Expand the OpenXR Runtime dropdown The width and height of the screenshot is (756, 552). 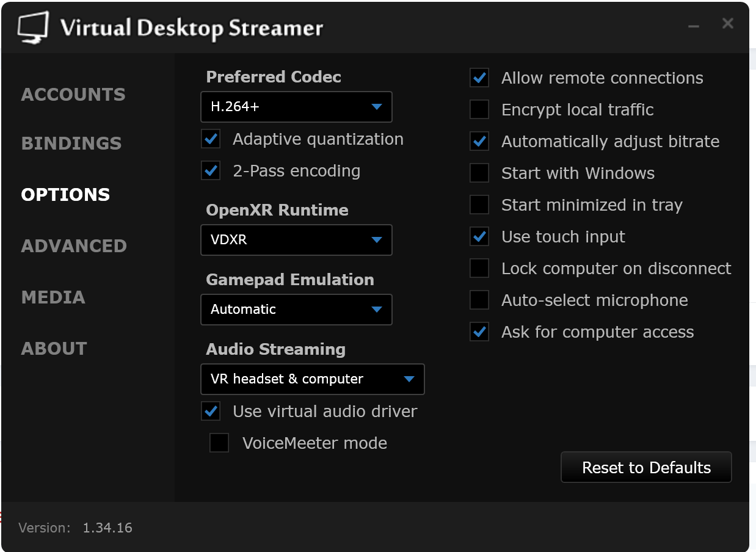pos(296,240)
